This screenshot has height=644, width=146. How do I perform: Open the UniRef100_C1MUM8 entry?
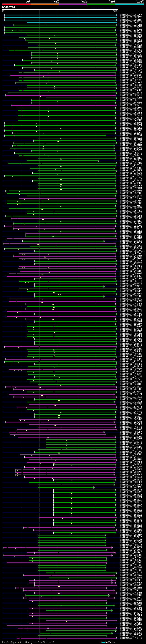tap(131, 98)
